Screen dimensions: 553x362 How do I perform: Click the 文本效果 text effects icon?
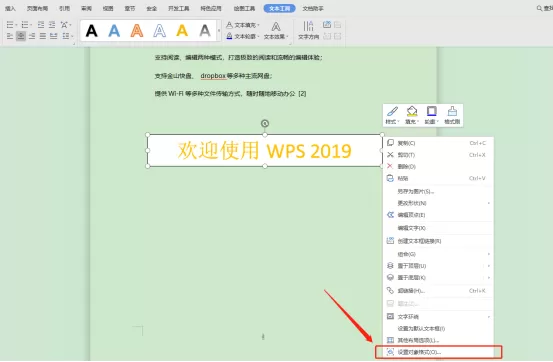pos(276,30)
